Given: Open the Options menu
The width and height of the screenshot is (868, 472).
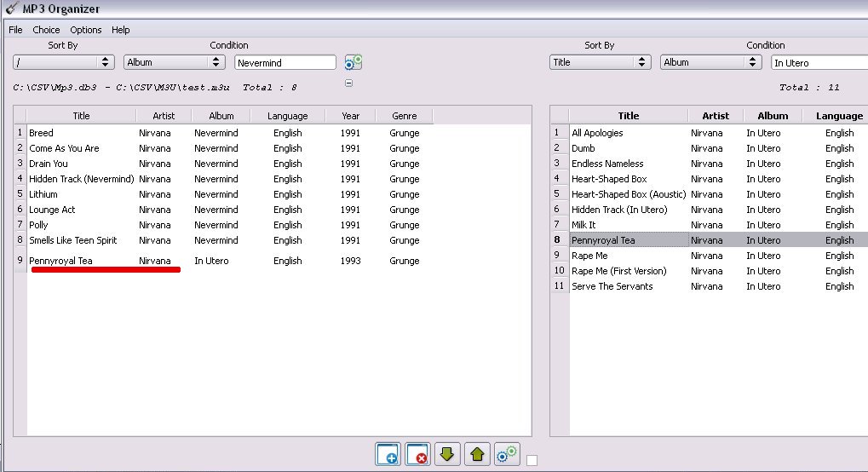Looking at the screenshot, I should point(86,30).
